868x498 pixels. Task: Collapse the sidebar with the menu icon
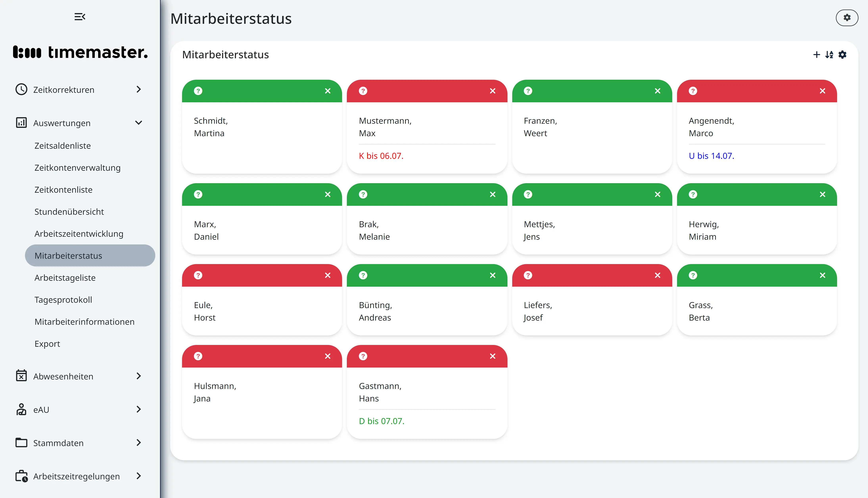[80, 17]
